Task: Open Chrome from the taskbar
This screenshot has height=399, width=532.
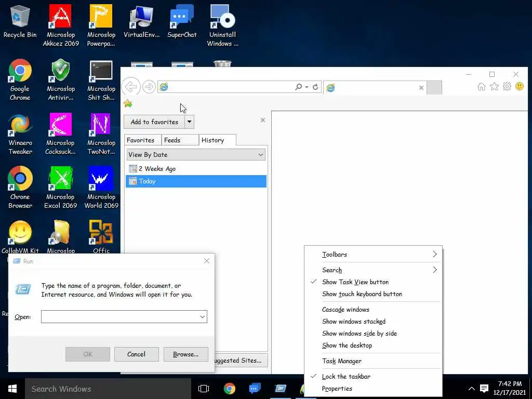Action: click(x=229, y=389)
